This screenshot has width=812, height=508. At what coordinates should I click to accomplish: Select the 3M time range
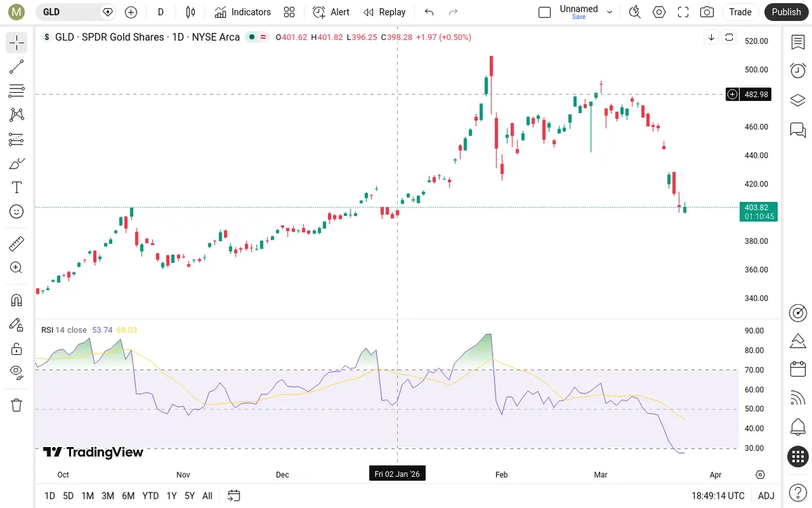point(108,496)
